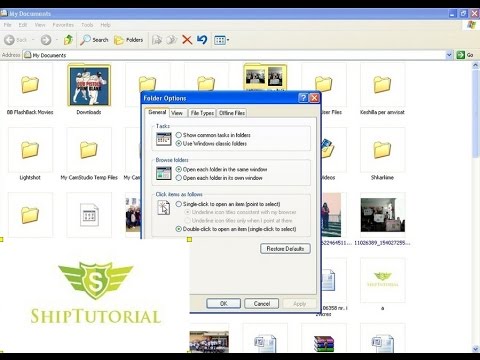
Task: Switch to the Offline Files tab
Action: (x=232, y=113)
